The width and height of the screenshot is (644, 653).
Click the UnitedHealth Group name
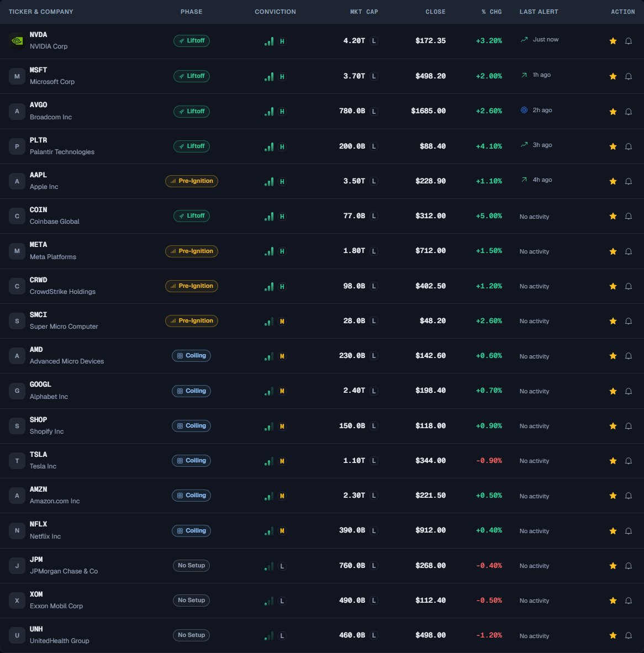(x=60, y=641)
